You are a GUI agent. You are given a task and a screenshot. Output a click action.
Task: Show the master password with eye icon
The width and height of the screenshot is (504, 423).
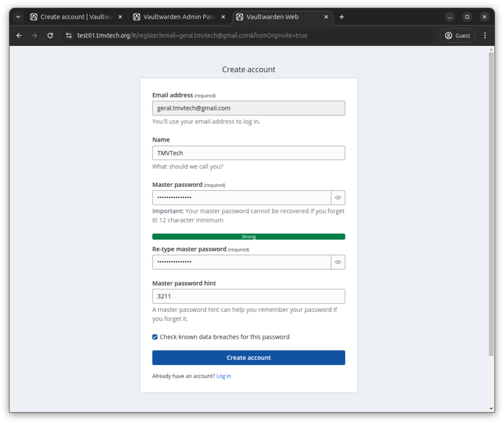click(338, 198)
